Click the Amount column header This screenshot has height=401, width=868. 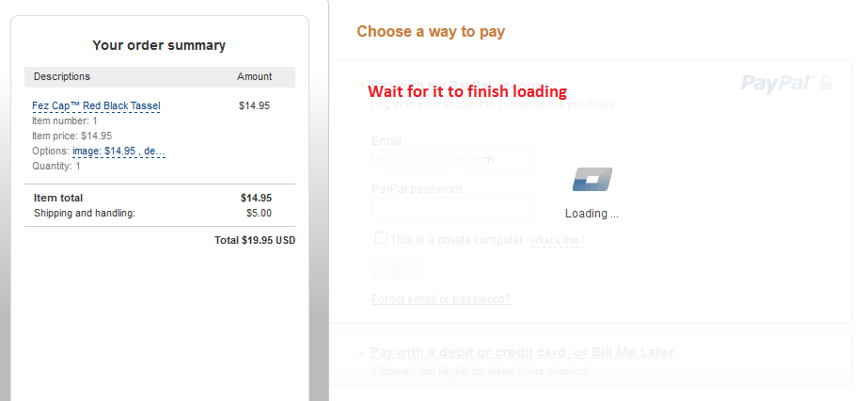tap(254, 76)
